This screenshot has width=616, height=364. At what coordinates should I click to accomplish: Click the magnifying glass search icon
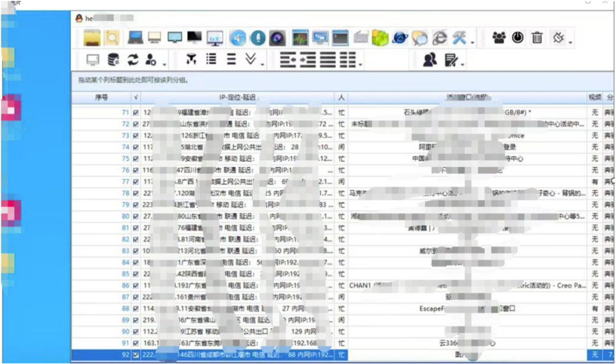click(112, 38)
